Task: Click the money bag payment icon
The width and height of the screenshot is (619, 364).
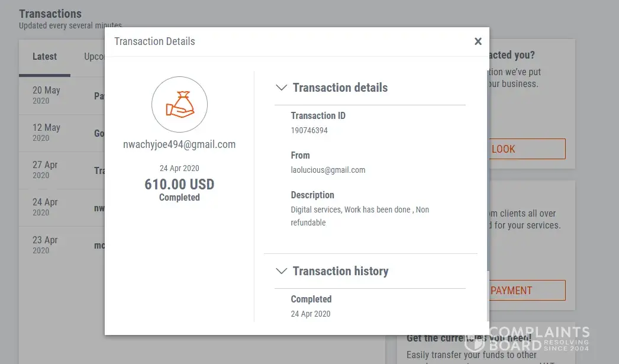Action: click(179, 105)
